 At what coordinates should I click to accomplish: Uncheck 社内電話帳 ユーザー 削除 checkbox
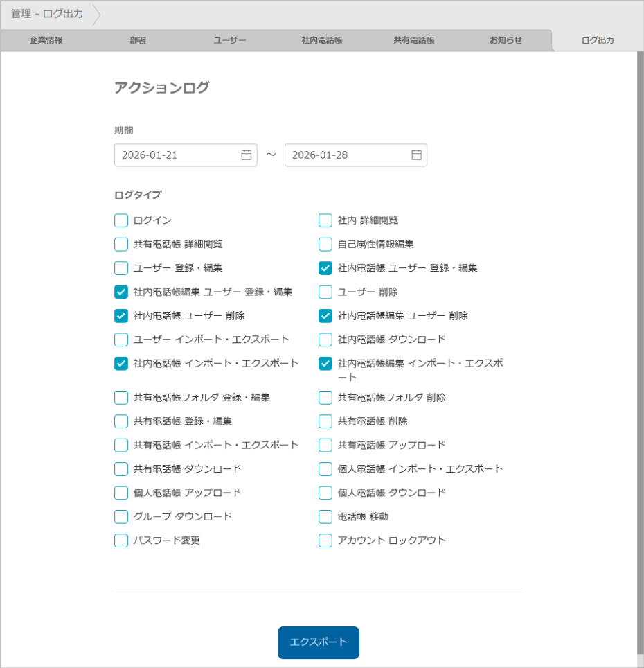point(121,316)
